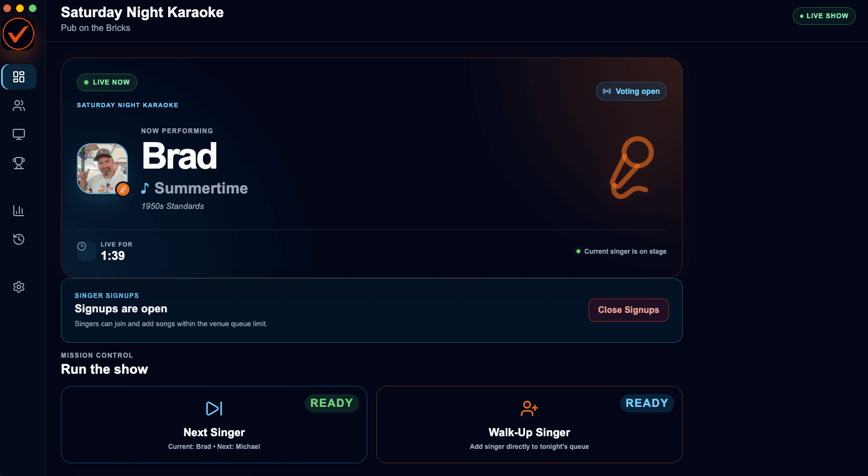Click the skip-forward icon on Next Singer
Screen dimensions: 868x476
(214, 409)
